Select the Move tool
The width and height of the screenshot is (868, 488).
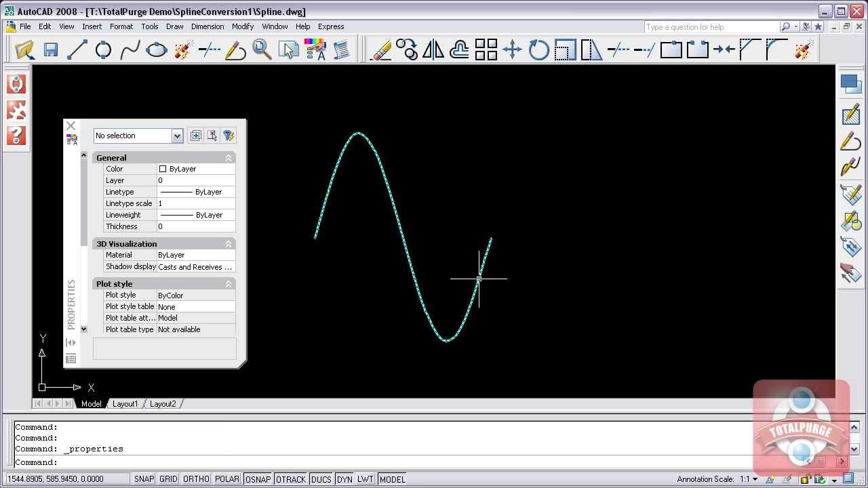click(513, 49)
